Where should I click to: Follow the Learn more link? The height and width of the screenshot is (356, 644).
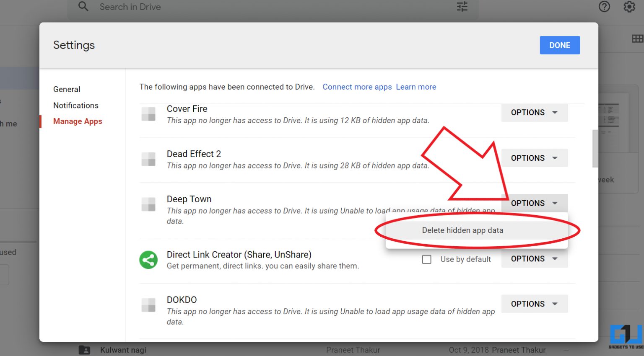[x=416, y=87]
